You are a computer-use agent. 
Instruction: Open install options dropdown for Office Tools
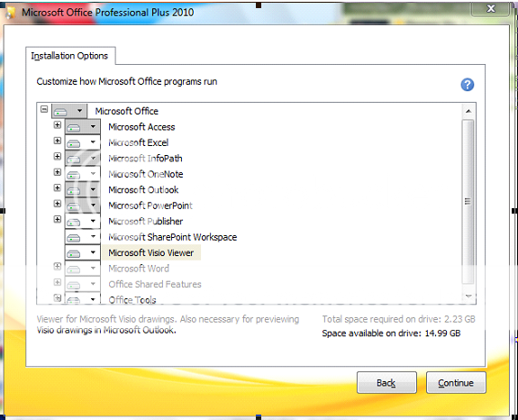(x=93, y=299)
